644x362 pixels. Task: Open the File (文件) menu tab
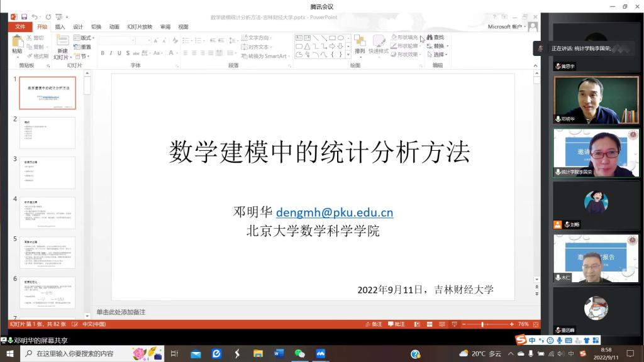20,27
